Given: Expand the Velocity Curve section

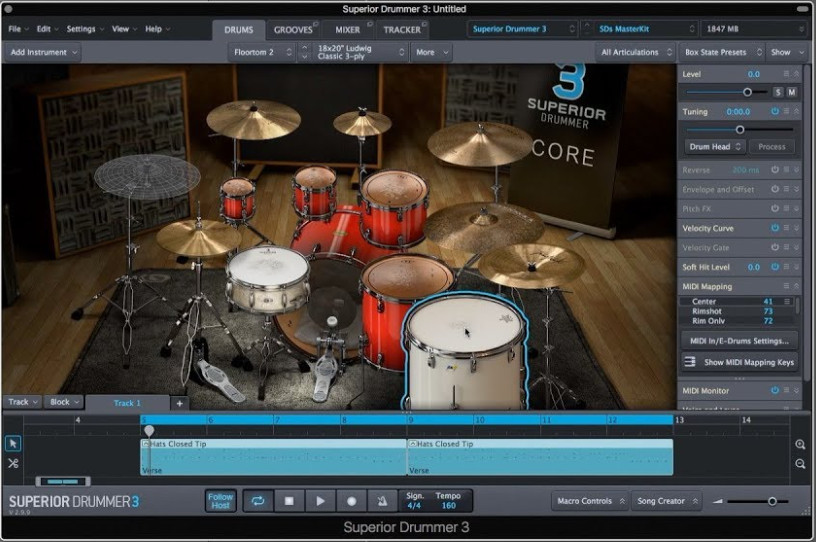Looking at the screenshot, I should coord(796,228).
